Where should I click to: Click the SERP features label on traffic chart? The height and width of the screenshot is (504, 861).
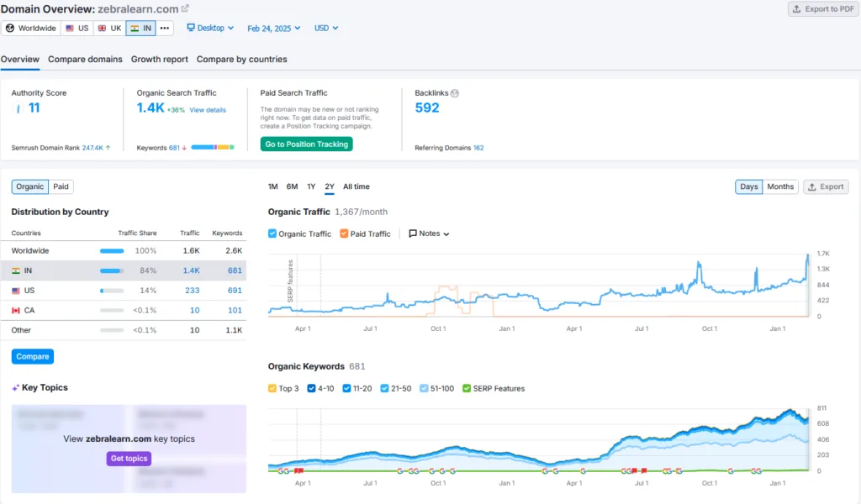[290, 281]
